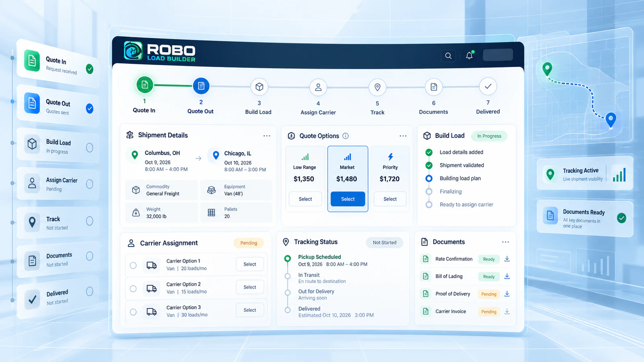This screenshot has height=362, width=644.
Task: Toggle the Build Load sidebar status circle
Action: coord(89,148)
